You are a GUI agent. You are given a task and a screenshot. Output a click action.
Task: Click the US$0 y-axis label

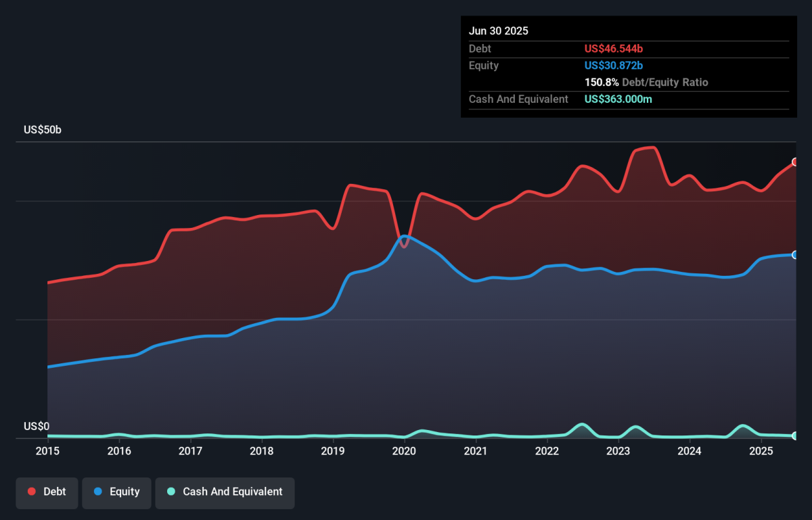click(37, 426)
